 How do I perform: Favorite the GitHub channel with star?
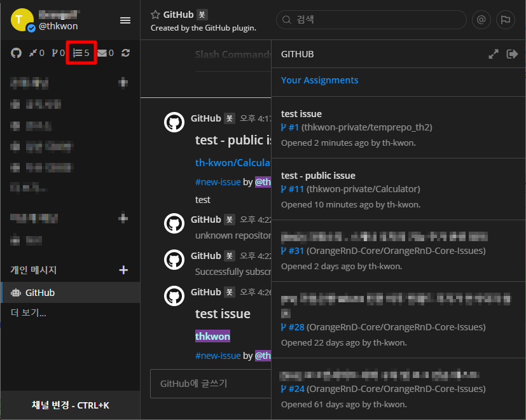pos(155,15)
